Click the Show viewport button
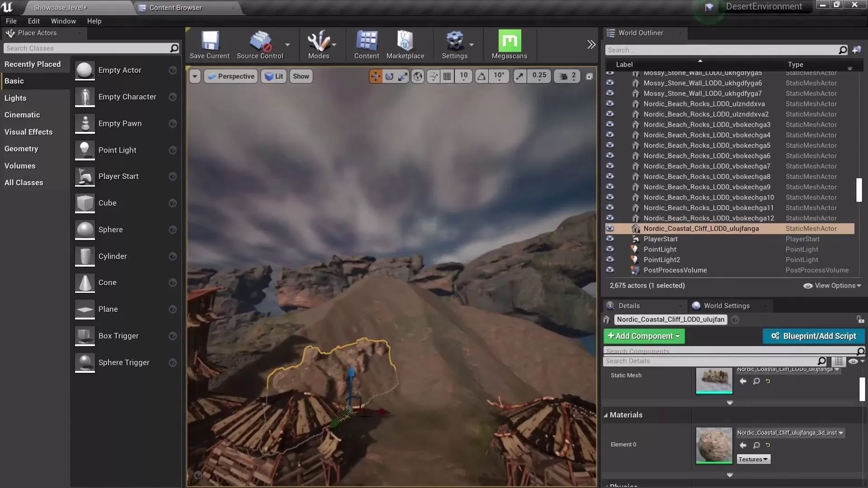Viewport: 868px width, 488px height. click(x=301, y=76)
